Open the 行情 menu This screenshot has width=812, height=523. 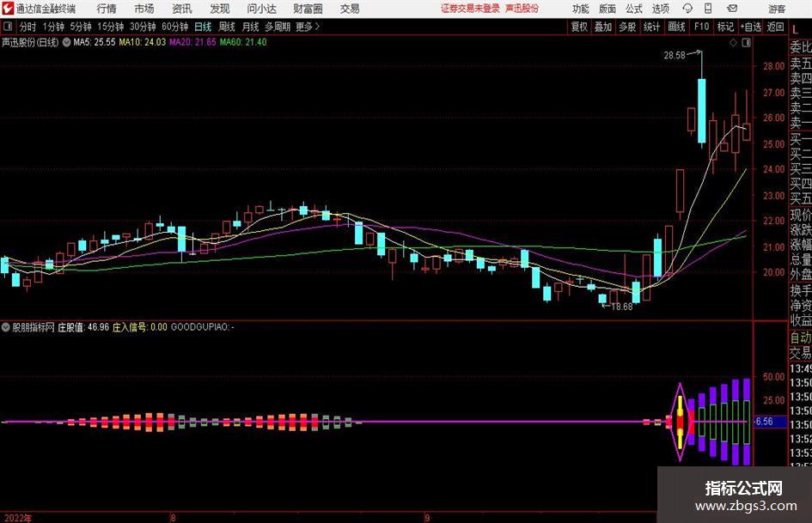[x=107, y=9]
